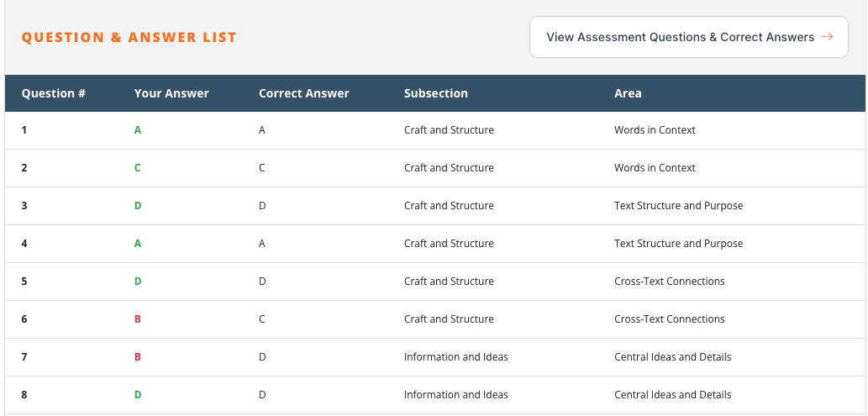The image size is (868, 416).
Task: Click the red B answer for question 6
Action: tap(138, 319)
